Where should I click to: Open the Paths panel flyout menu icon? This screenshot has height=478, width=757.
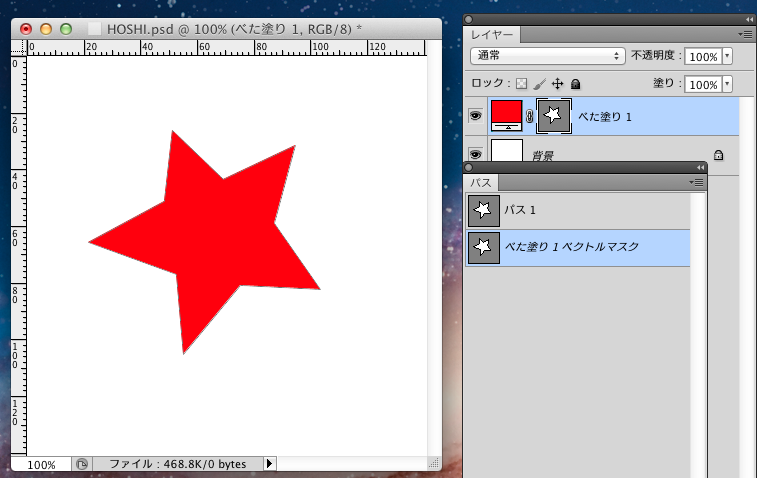697,182
